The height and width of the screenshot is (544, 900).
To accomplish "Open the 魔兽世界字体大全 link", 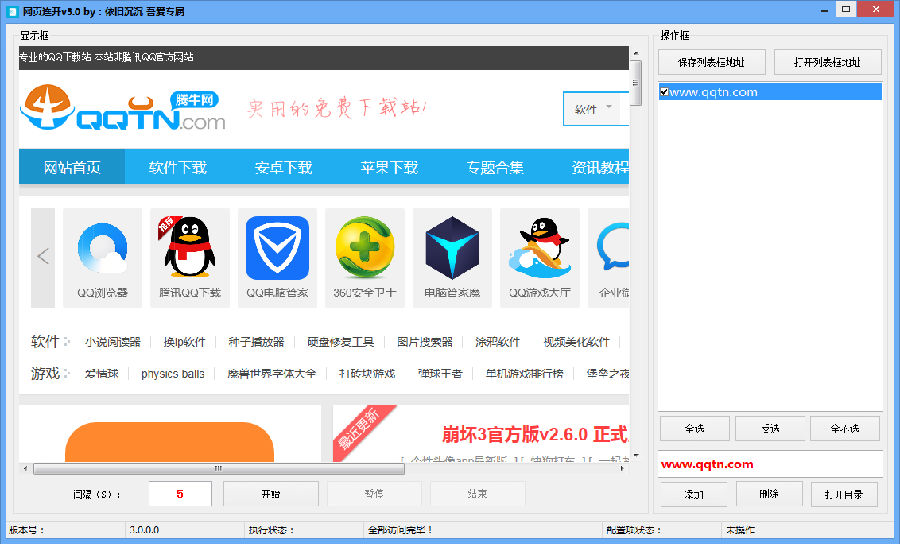I will pyautogui.click(x=271, y=374).
